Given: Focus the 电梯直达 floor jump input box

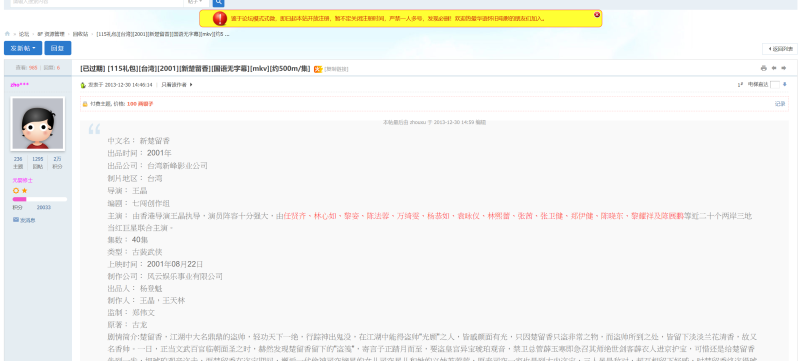Looking at the screenshot, I should coord(774,85).
